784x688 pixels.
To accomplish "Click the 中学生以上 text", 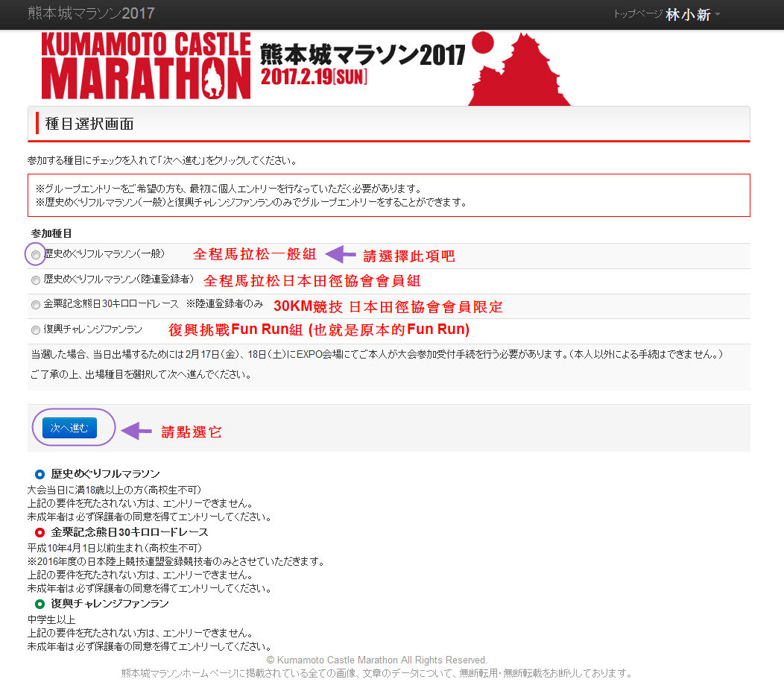I will point(51,619).
